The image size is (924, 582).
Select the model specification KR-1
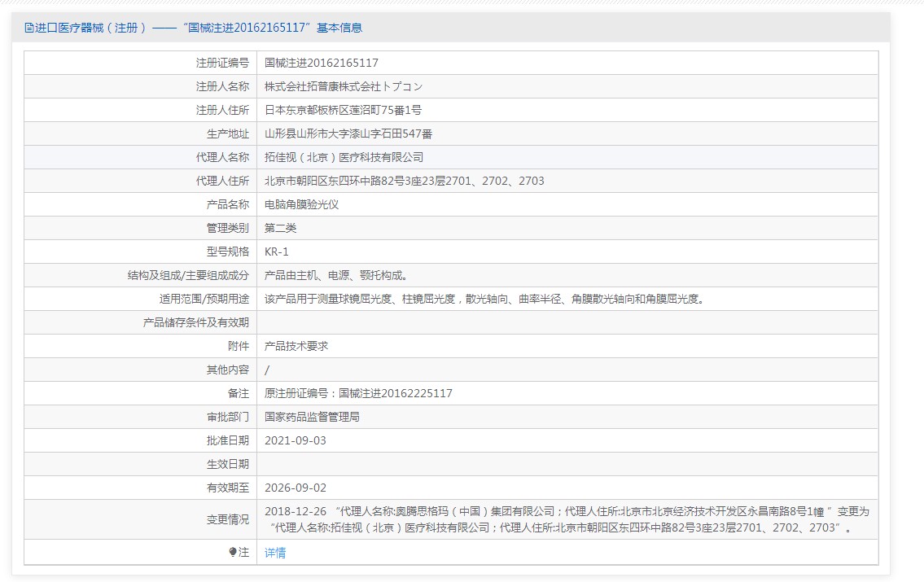coord(277,252)
